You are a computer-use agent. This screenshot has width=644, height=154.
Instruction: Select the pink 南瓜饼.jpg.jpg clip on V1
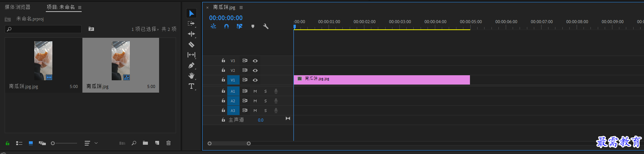[382, 80]
